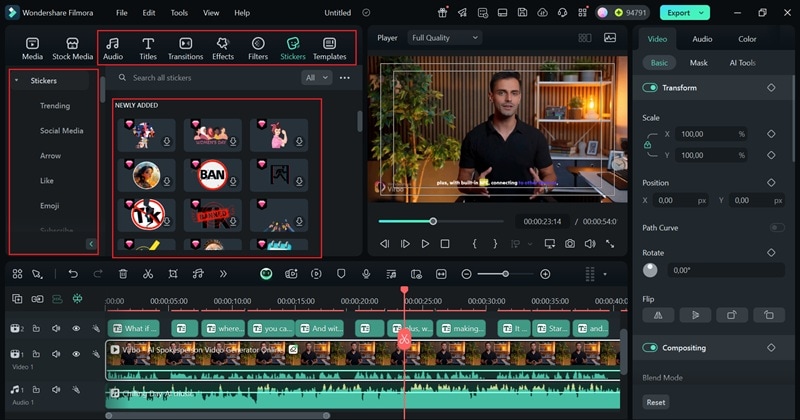Click the Reset button
This screenshot has height=420, width=800.
click(656, 402)
